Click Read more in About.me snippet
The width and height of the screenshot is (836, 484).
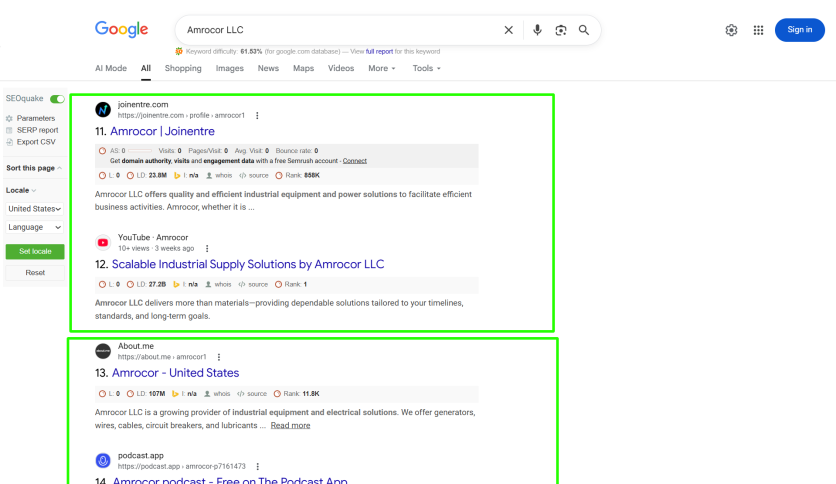click(290, 425)
